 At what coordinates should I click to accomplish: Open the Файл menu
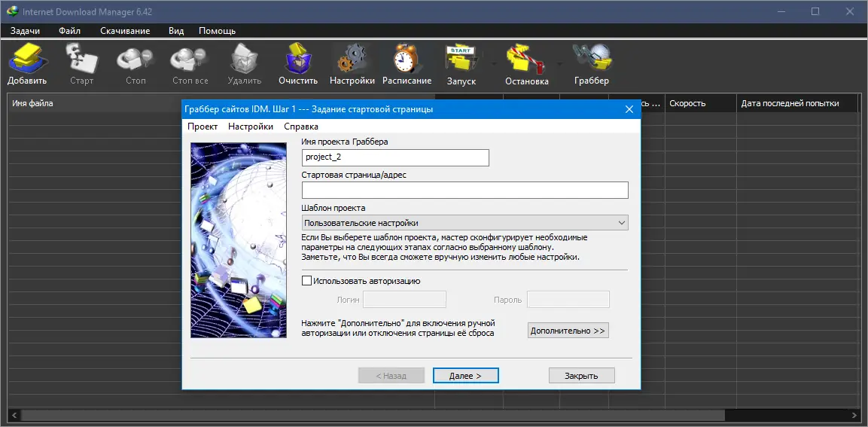tap(70, 31)
